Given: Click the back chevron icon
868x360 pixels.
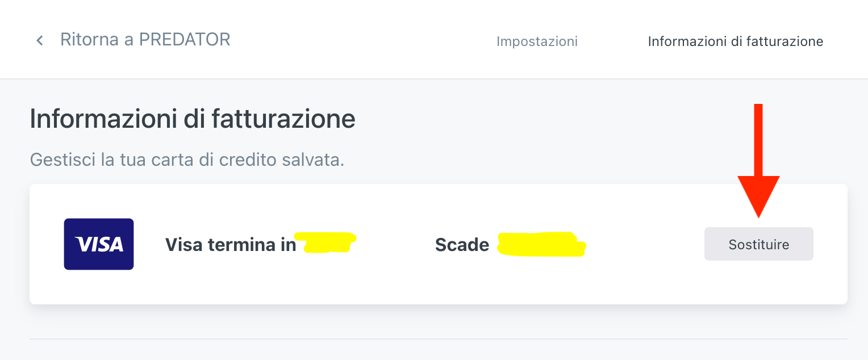Looking at the screenshot, I should tap(39, 40).
